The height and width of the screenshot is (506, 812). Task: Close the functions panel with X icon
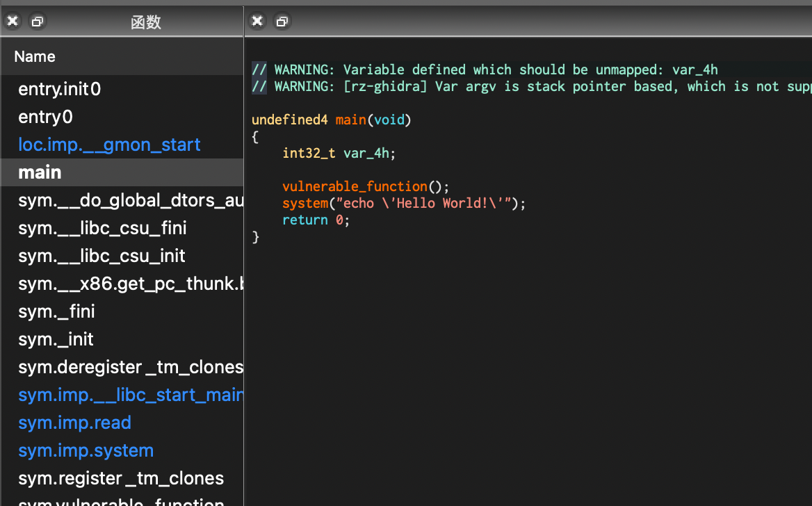click(x=13, y=22)
